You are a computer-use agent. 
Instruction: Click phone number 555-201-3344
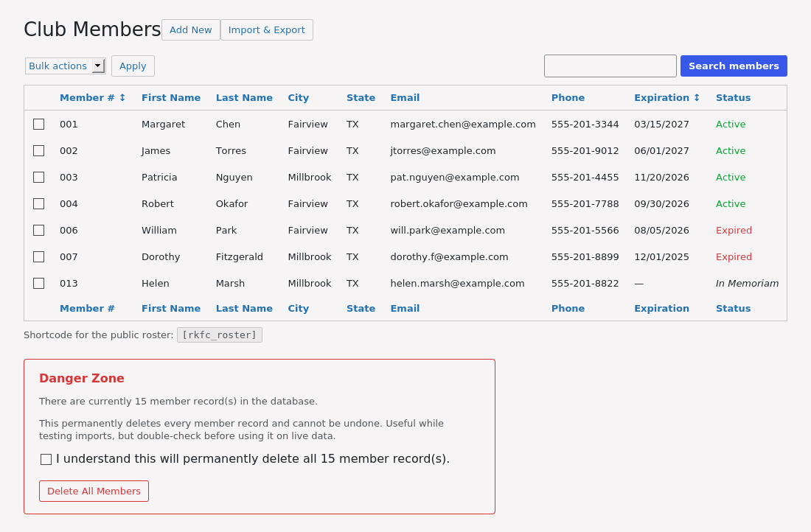tap(585, 124)
